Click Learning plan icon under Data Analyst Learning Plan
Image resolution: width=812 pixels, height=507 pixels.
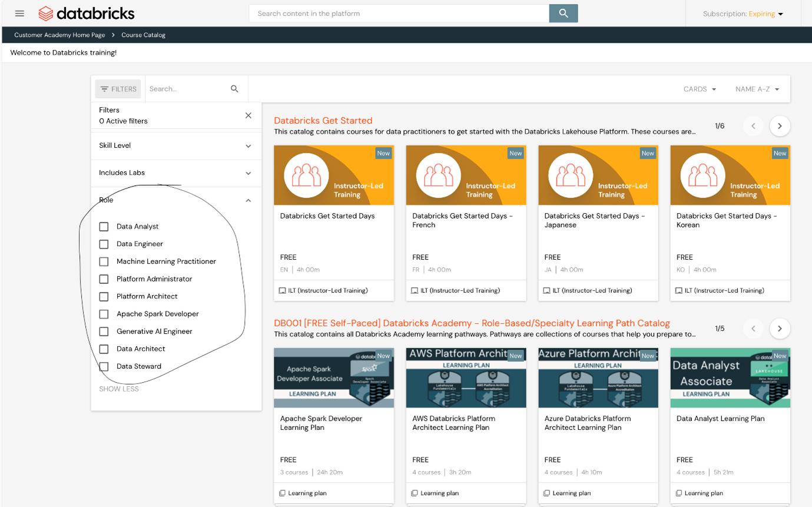tap(679, 493)
